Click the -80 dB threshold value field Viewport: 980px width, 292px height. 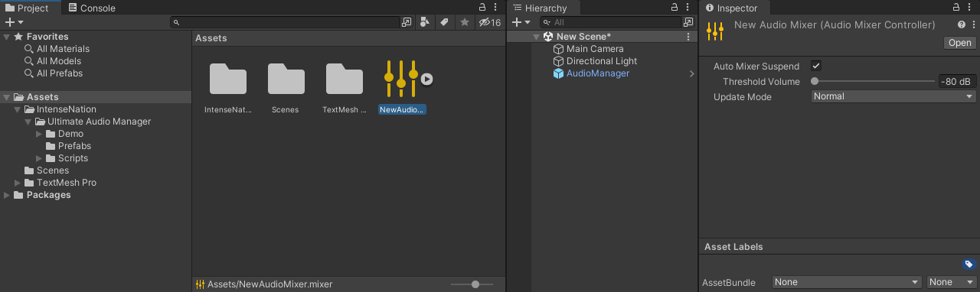point(957,81)
